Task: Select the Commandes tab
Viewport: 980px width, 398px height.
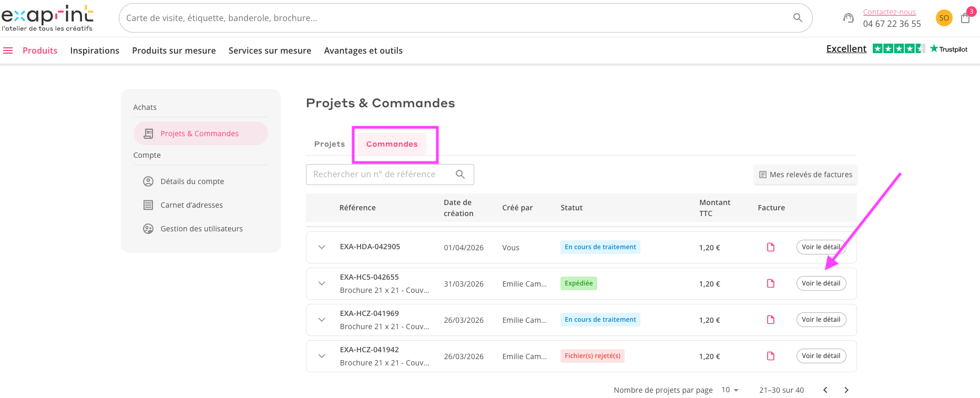Action: tap(392, 144)
